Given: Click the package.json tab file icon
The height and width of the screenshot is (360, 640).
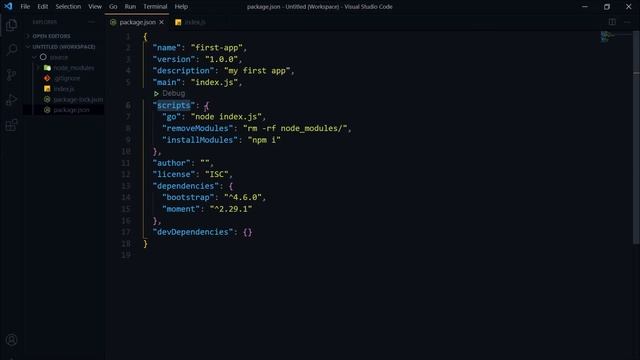Looking at the screenshot, I should click(x=113, y=22).
